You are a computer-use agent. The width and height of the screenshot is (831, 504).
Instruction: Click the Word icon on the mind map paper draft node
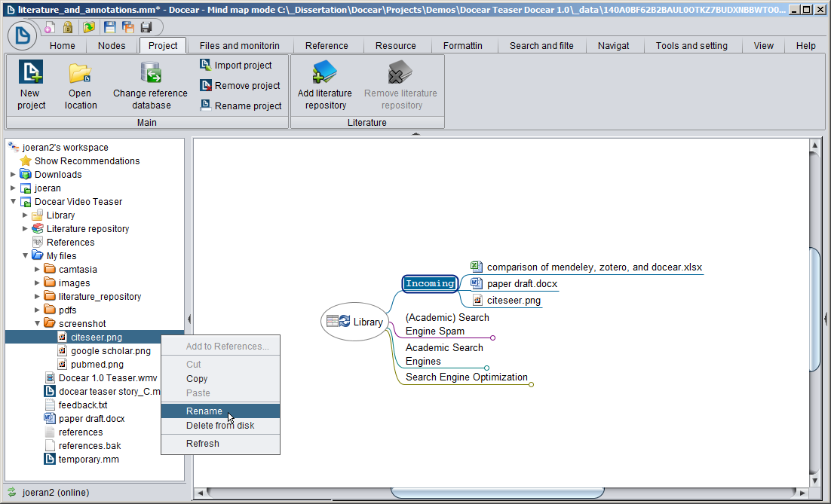point(477,283)
